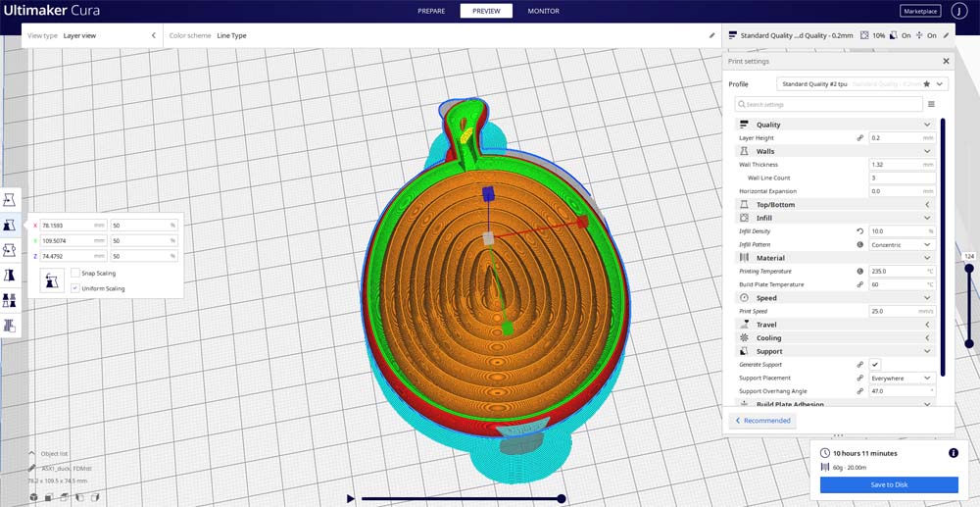
Task: Collapse the Walls settings section
Action: pyautogui.click(x=836, y=151)
